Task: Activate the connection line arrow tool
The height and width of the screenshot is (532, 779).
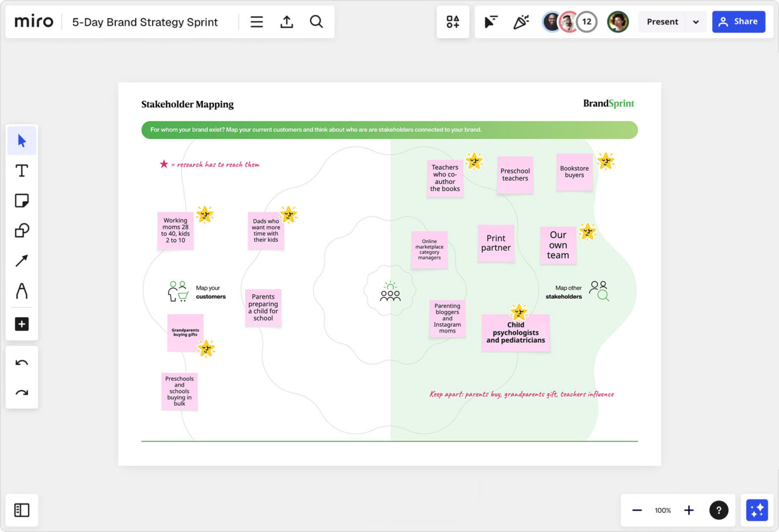Action: [x=22, y=261]
